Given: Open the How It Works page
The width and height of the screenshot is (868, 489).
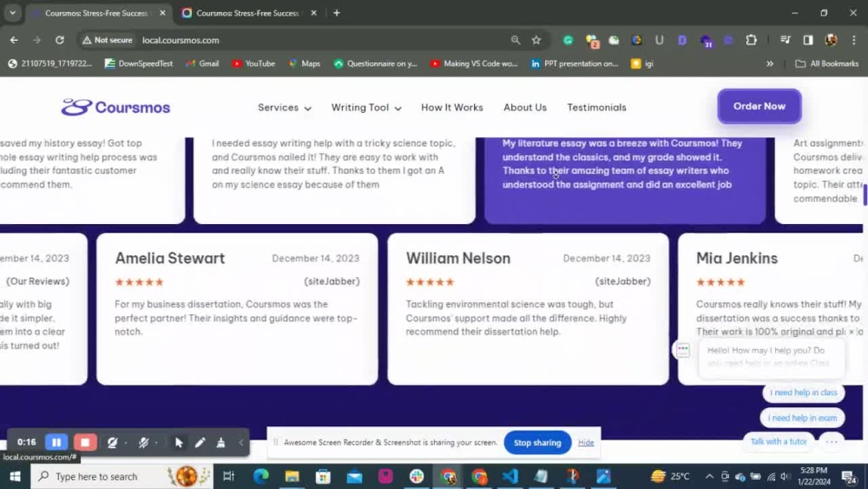Looking at the screenshot, I should 451,108.
